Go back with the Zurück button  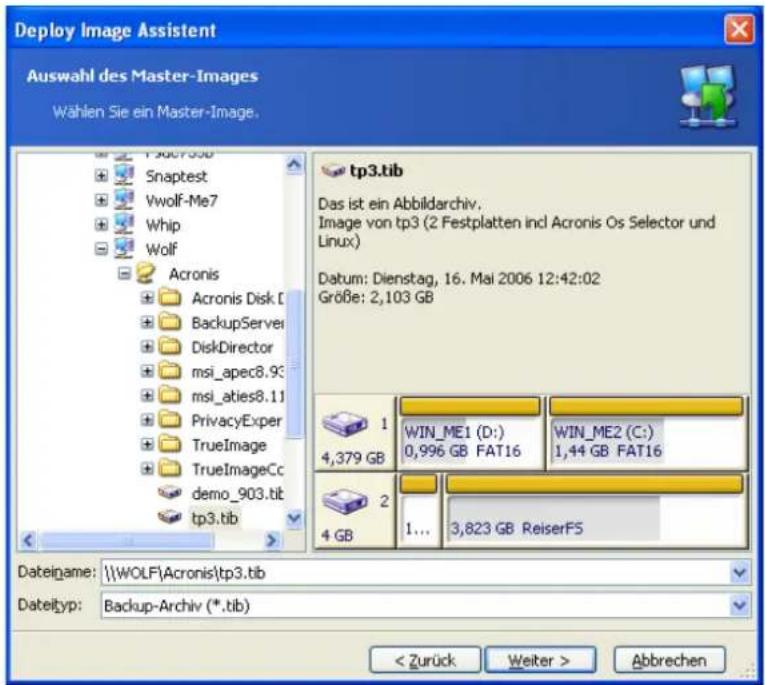(x=425, y=661)
